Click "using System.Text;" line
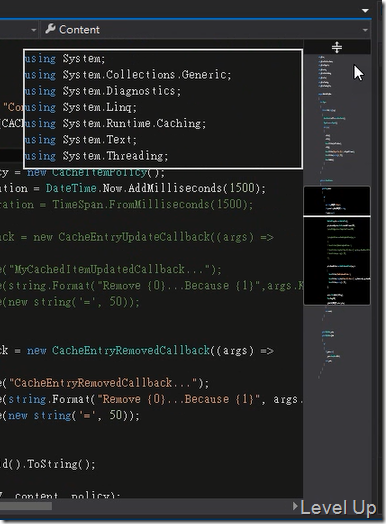 [x=81, y=140]
